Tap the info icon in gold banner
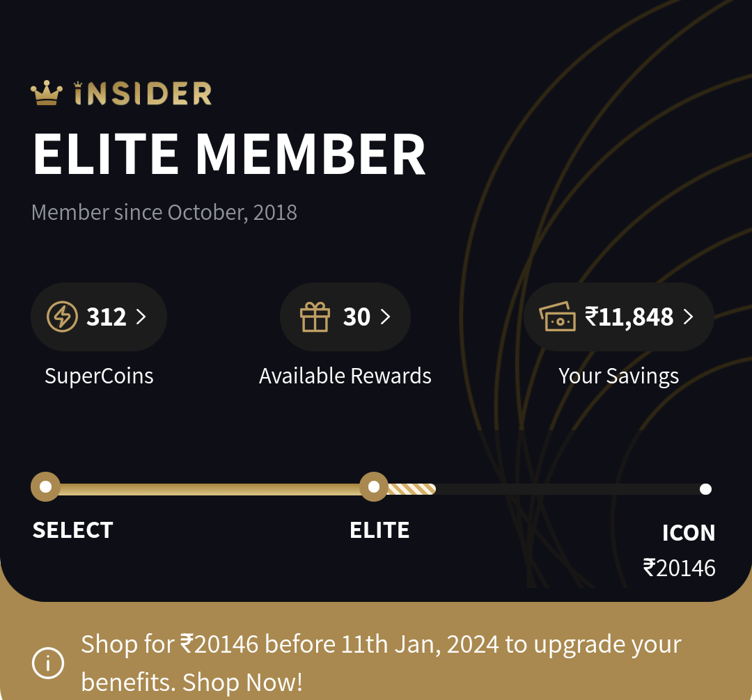The height and width of the screenshot is (700, 752). pos(48,663)
